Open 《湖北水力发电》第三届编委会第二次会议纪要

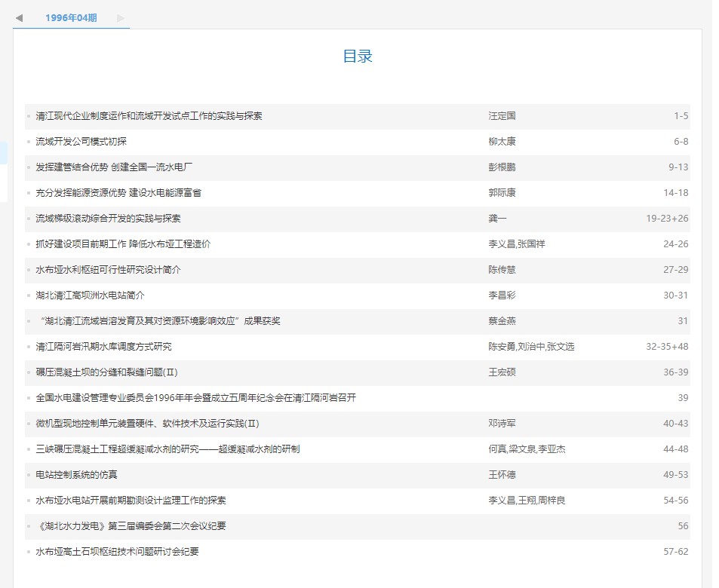pos(131,527)
